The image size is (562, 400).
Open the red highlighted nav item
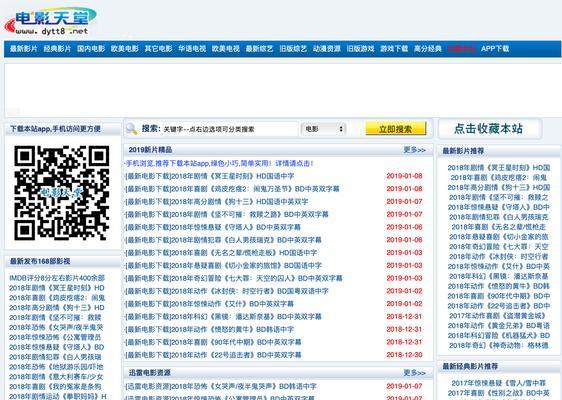[x=462, y=49]
